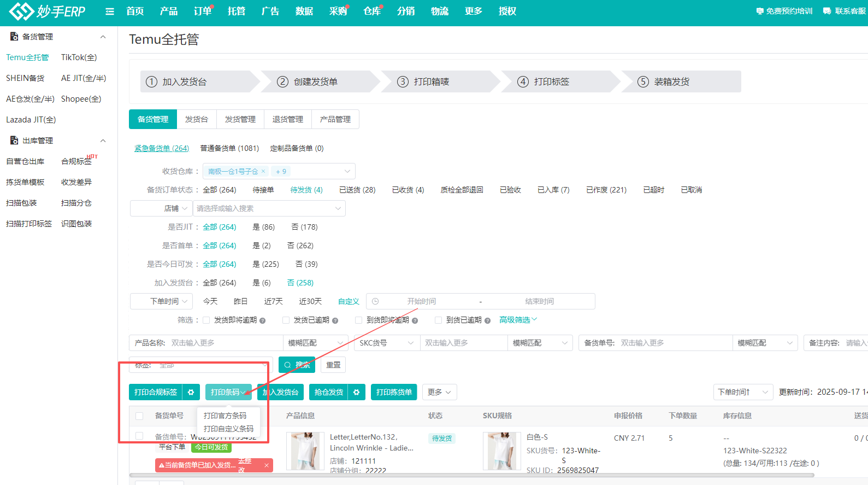
Task: Select 打印自定义条码 from the menu
Action: (228, 429)
